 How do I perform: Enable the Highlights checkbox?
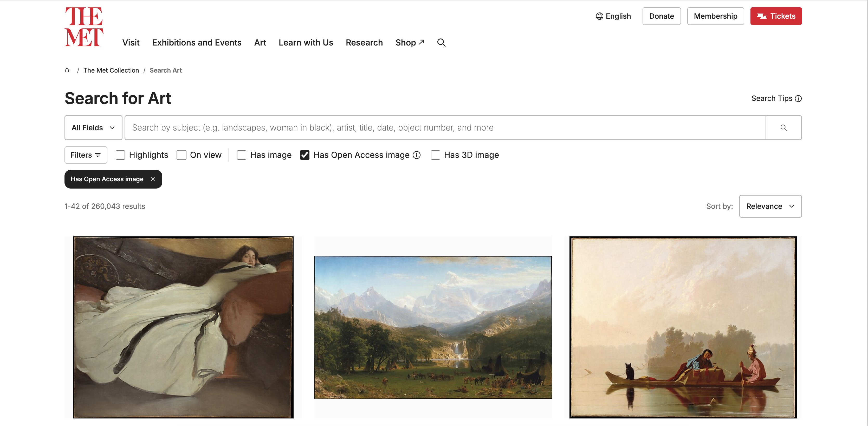click(120, 155)
